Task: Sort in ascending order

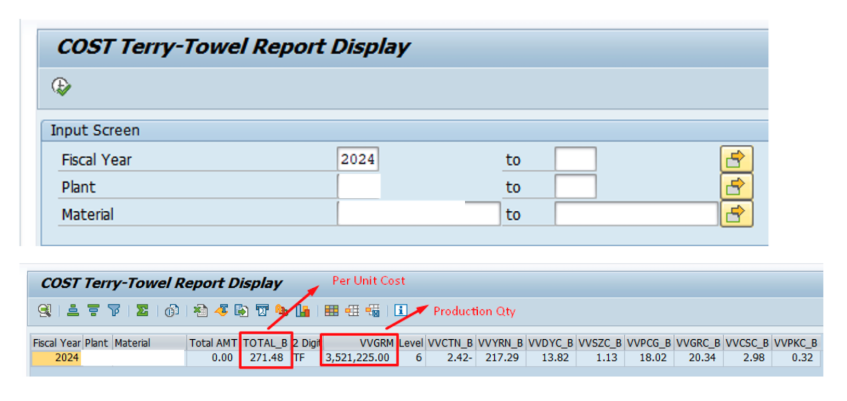Action: [73, 310]
